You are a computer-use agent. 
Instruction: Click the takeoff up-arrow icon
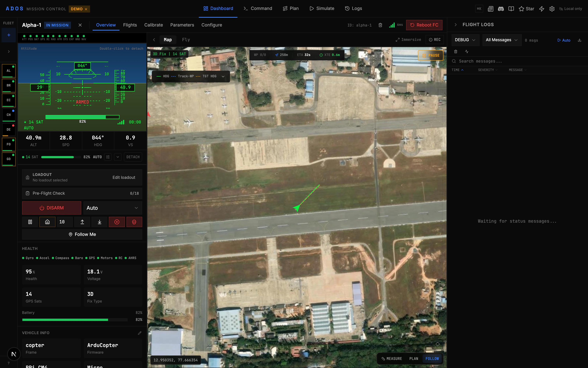click(82, 222)
